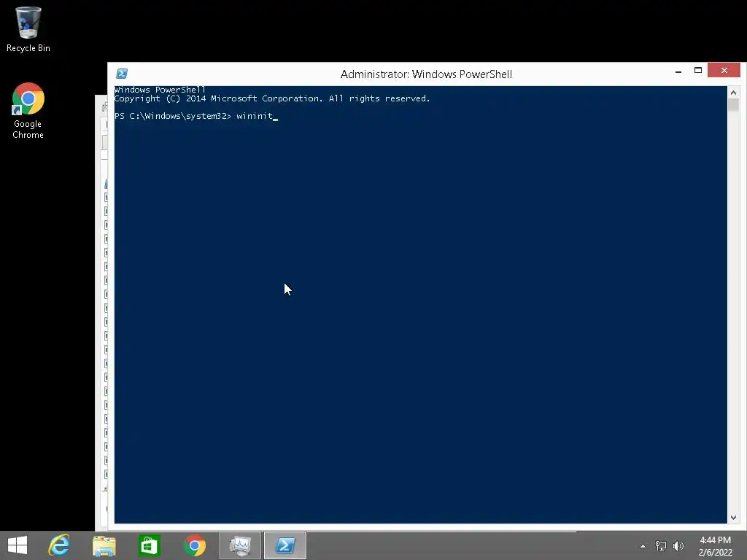Open the Google Chrome desktop shortcut
The height and width of the screenshot is (560, 747).
[x=28, y=111]
